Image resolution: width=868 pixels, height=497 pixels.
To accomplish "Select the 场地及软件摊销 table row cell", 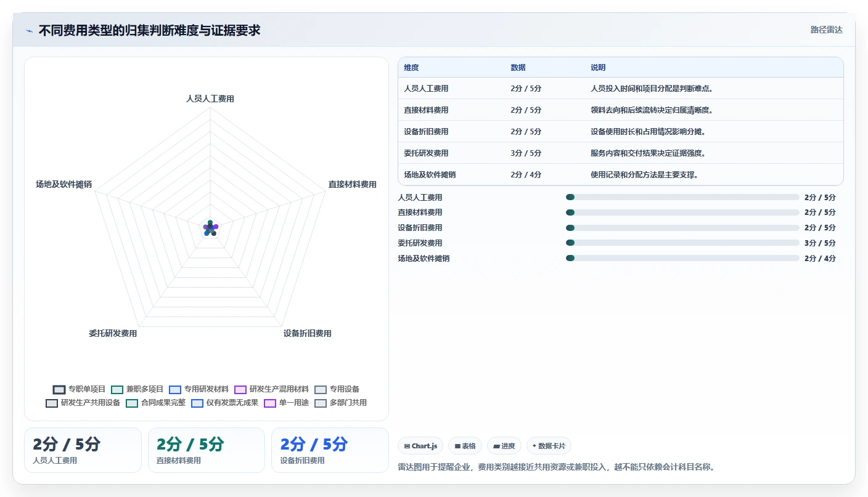I will tap(430, 175).
